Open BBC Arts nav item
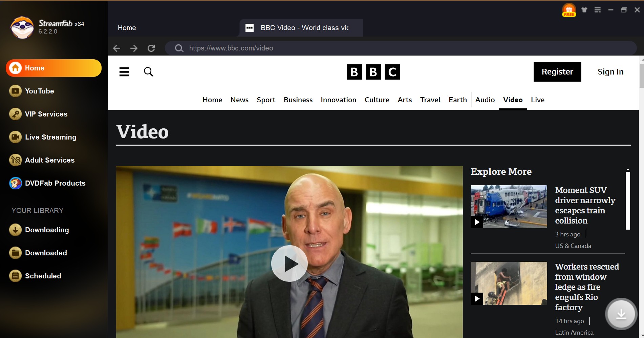644x338 pixels. (405, 100)
